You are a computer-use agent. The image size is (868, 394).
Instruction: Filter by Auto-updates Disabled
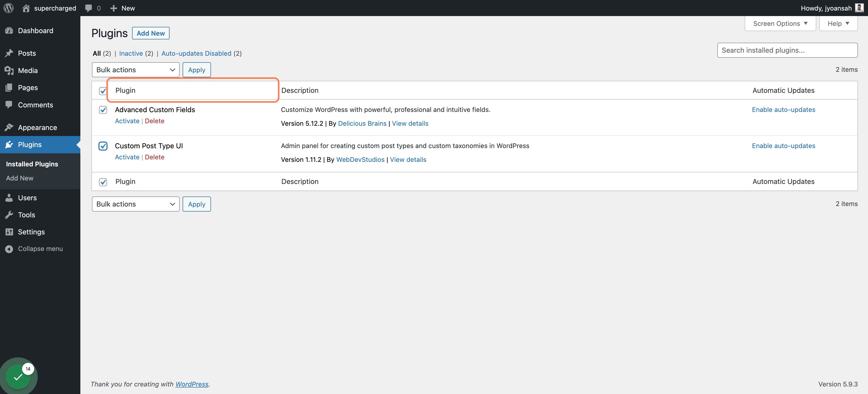[x=196, y=53]
